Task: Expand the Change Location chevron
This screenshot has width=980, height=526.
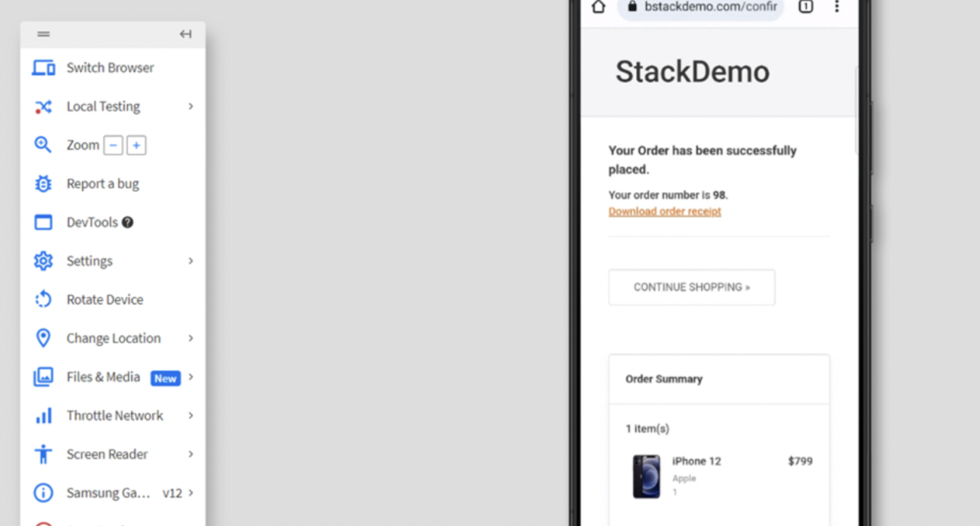Action: (191, 338)
